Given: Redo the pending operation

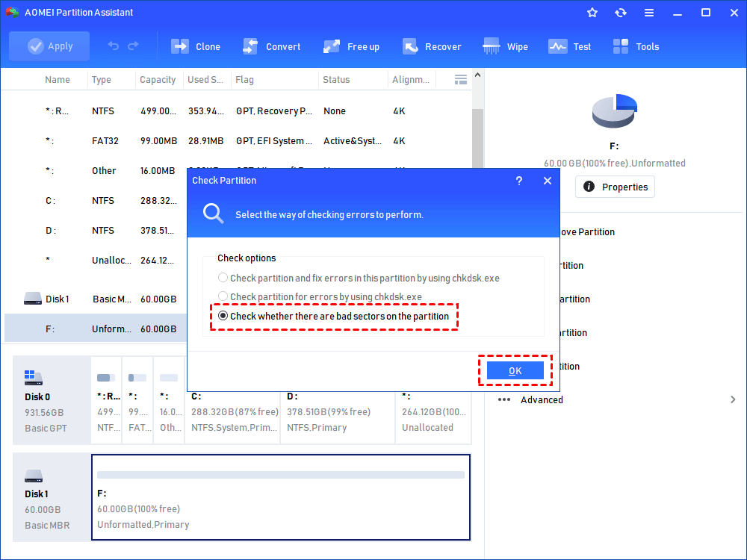Looking at the screenshot, I should pos(134,46).
